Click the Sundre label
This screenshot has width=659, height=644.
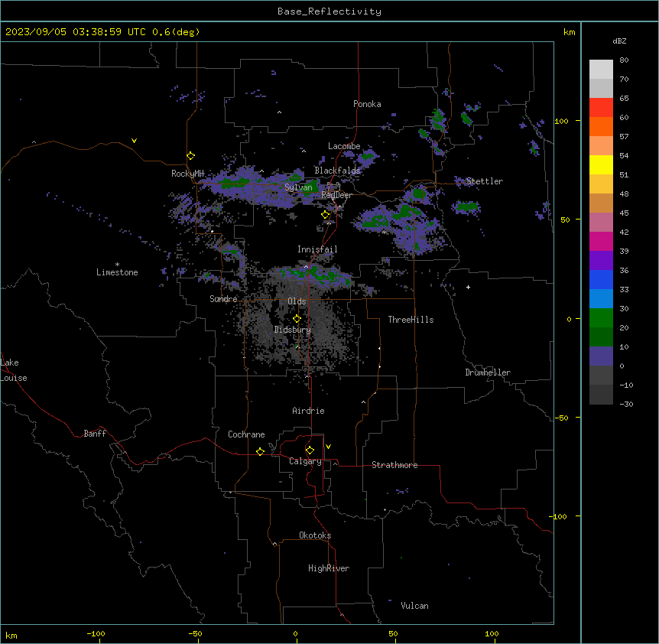coord(223,299)
